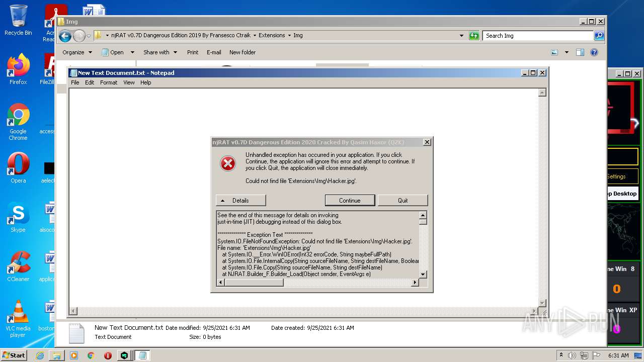644x362 pixels.
Task: Expand the address bar history dropdown
Action: click(461, 36)
